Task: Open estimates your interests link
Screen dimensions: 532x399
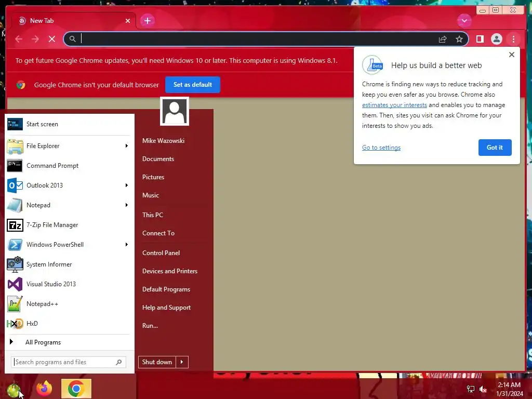Action: click(394, 105)
